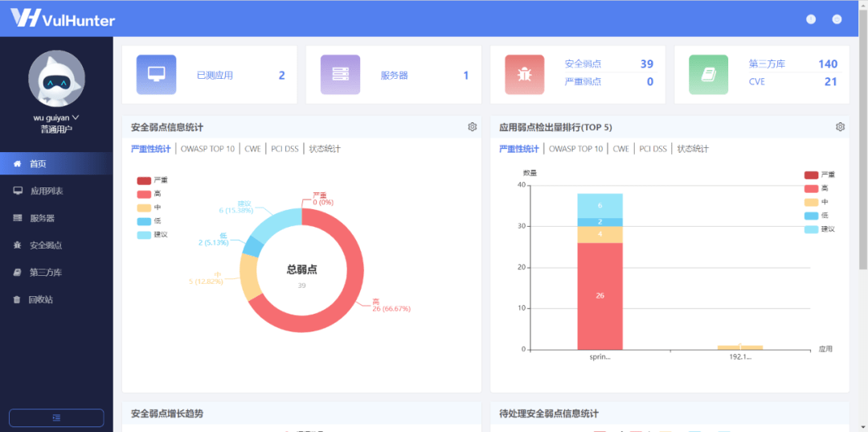The image size is (868, 432).
Task: Click the 安全弱点 count 39
Action: (647, 64)
